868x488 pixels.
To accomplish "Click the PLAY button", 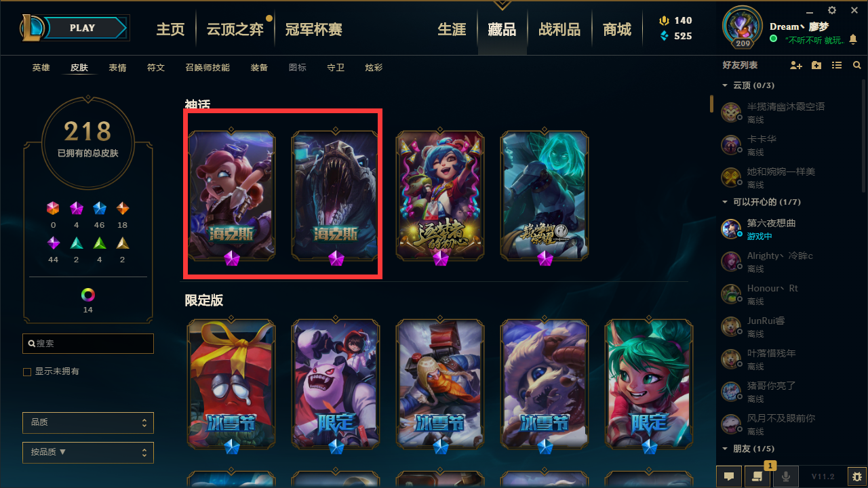I will (83, 28).
